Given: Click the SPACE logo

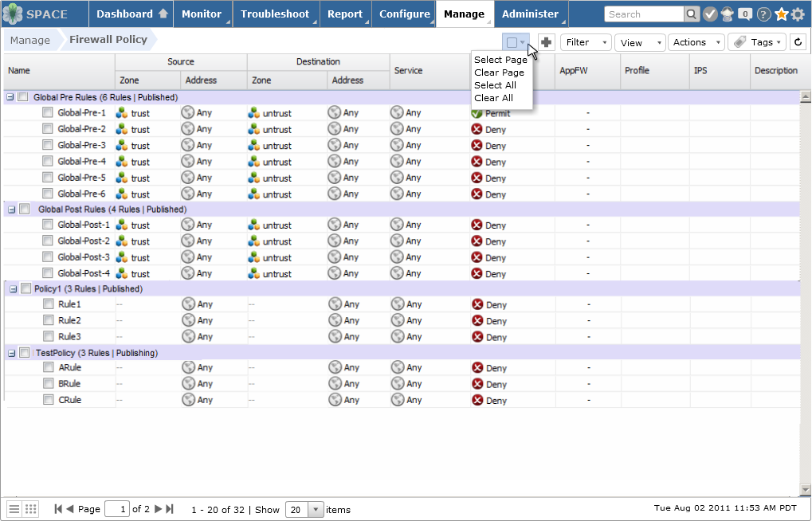Looking at the screenshot, I should coord(35,14).
